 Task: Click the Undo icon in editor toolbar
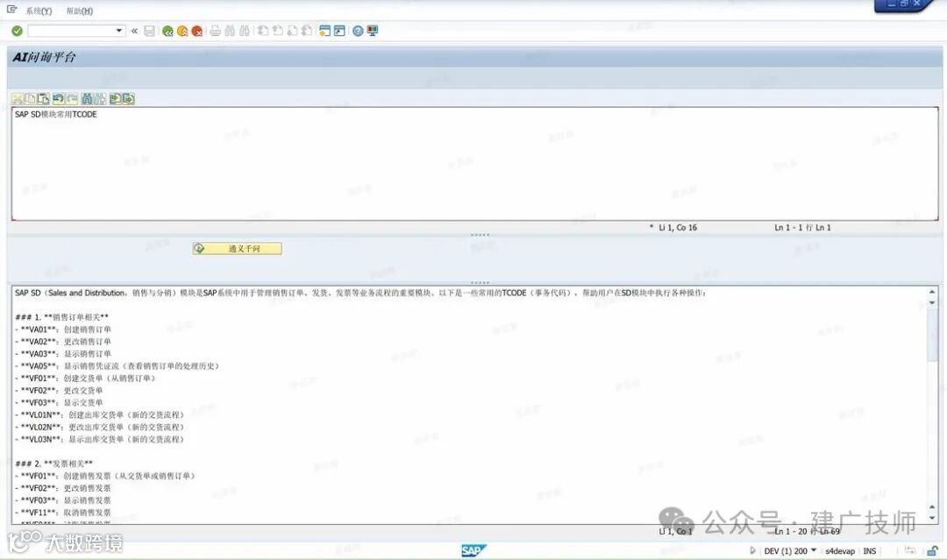coord(59,99)
